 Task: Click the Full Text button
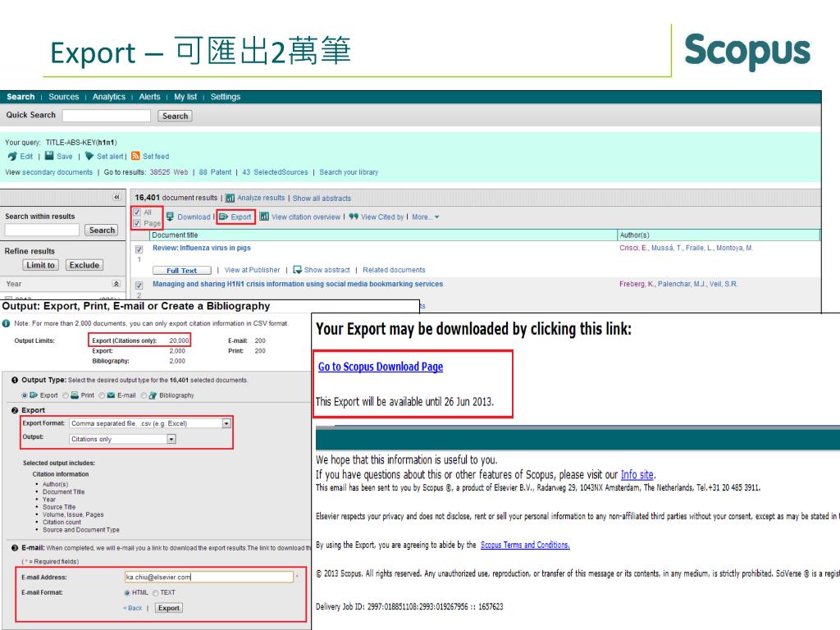pos(181,271)
